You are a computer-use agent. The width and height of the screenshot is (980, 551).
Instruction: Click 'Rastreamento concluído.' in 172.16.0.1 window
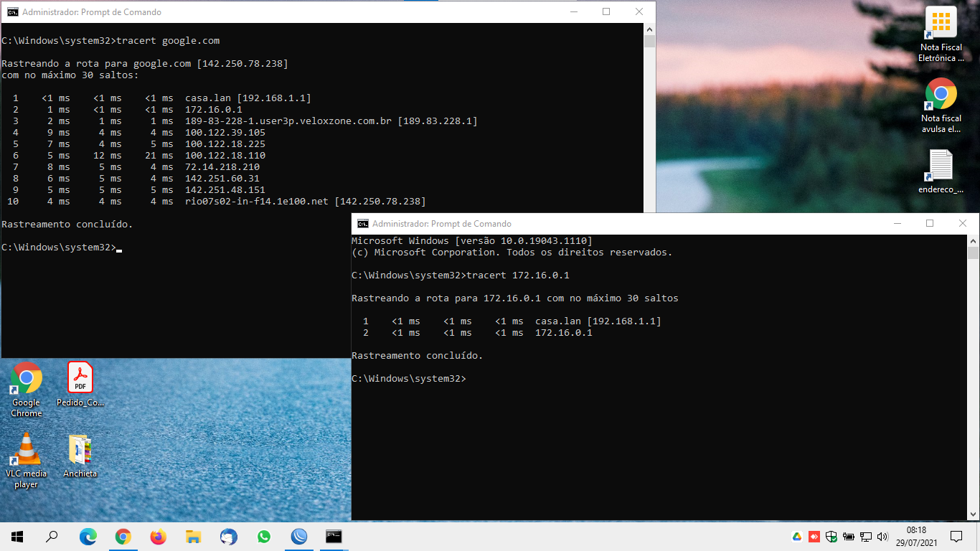[x=418, y=356]
